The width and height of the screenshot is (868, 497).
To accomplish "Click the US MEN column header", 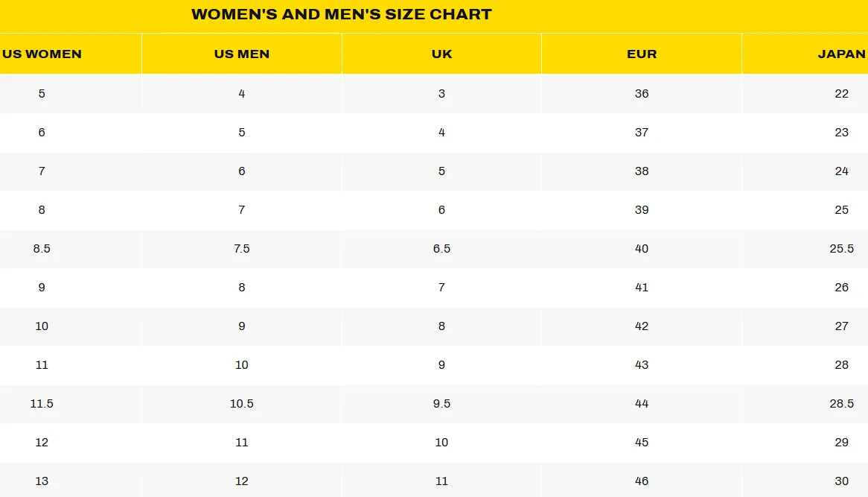I will [x=242, y=54].
